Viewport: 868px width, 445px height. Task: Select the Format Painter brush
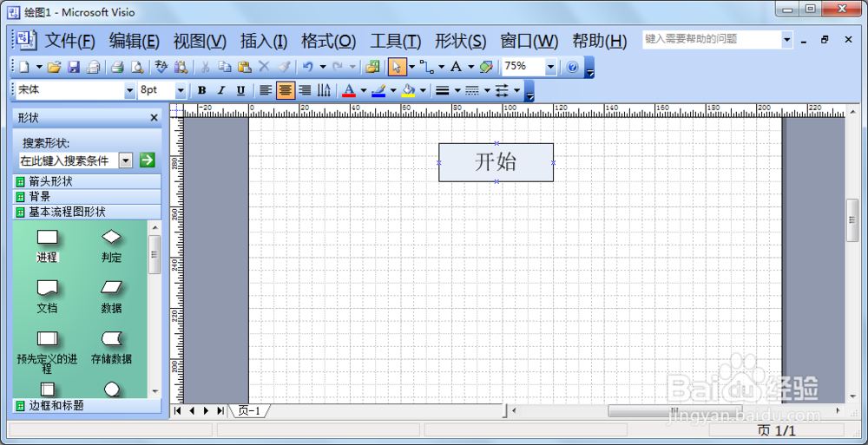pos(284,68)
